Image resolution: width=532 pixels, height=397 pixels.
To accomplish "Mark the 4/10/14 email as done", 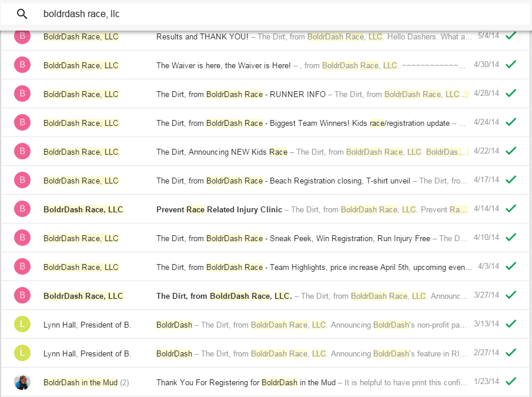I will point(511,237).
